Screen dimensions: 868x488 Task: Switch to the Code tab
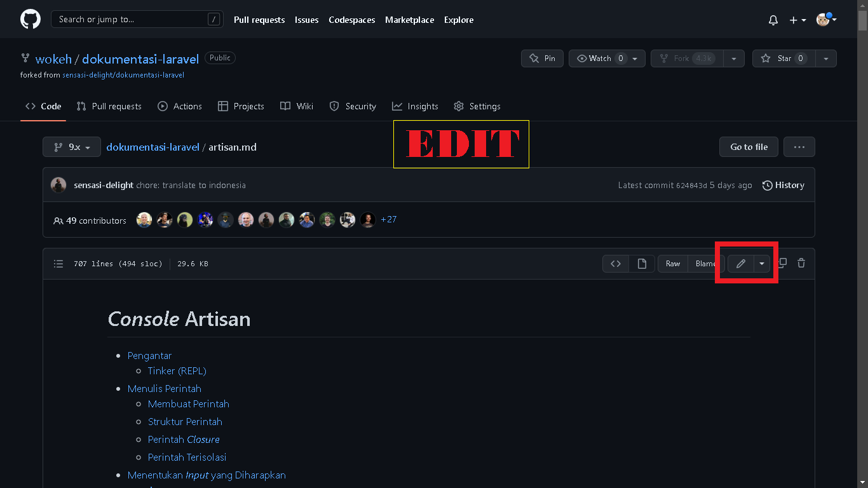coord(43,106)
